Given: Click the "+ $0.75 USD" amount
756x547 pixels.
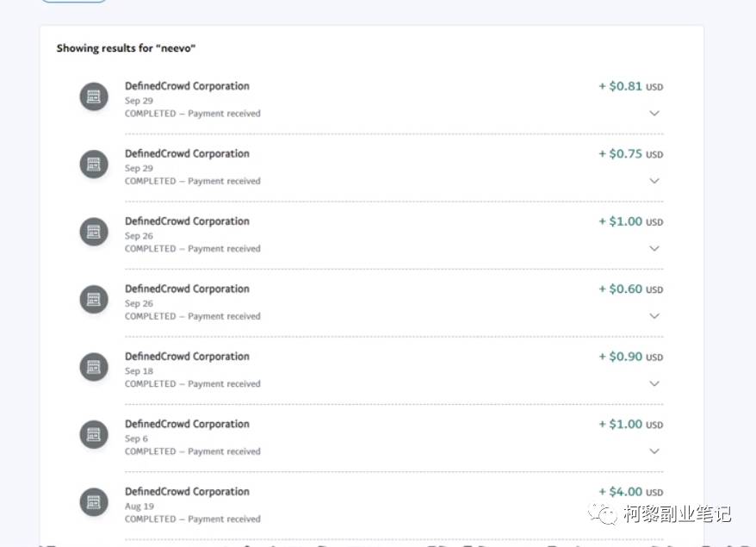Looking at the screenshot, I should coord(630,154).
